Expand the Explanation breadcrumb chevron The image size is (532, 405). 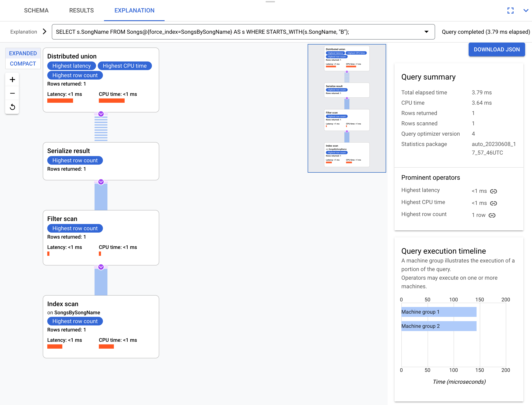click(x=44, y=32)
